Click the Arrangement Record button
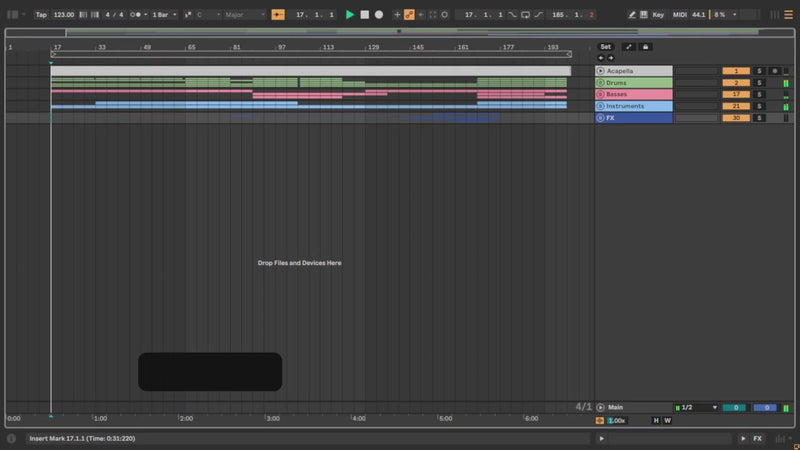This screenshot has width=800, height=450. [379, 15]
